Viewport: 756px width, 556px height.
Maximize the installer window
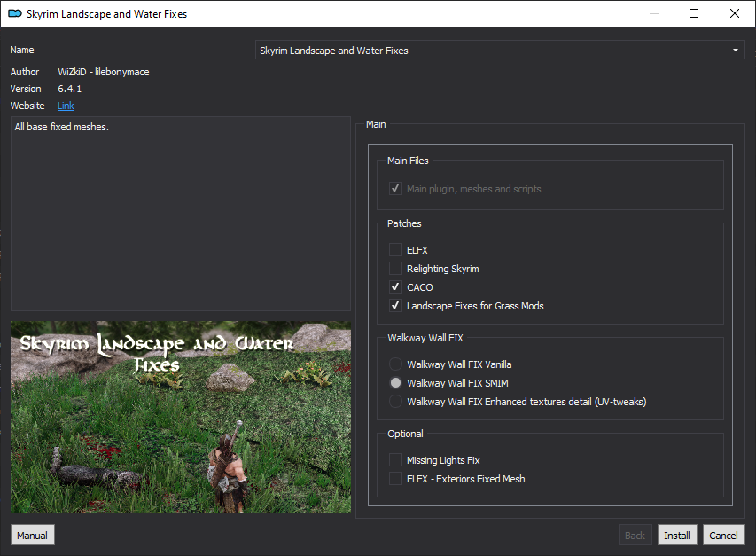(694, 13)
